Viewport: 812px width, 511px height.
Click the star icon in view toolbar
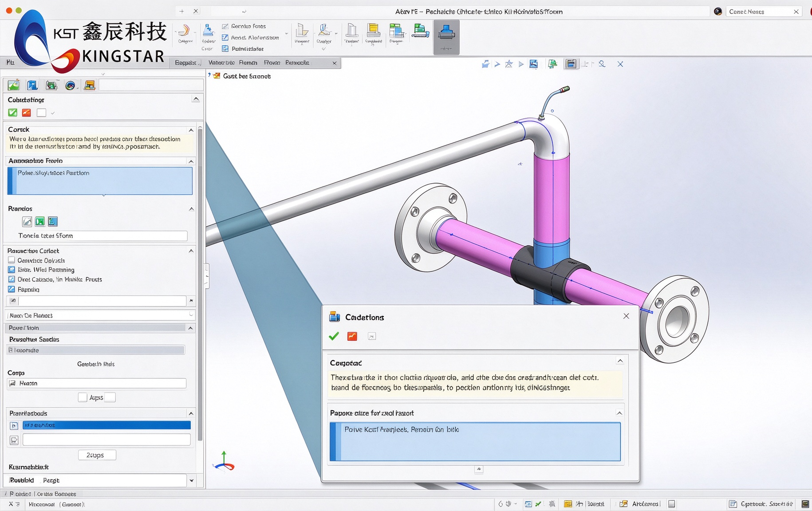click(509, 64)
